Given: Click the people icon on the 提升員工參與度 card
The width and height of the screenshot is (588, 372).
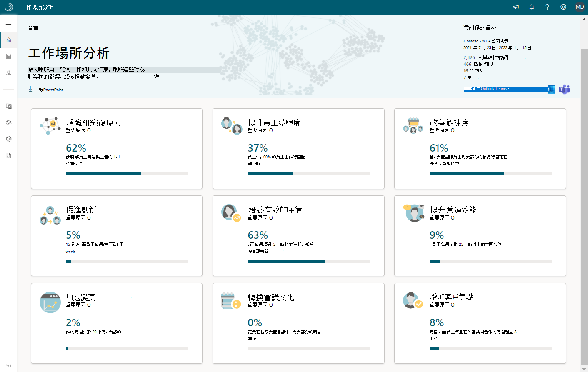Looking at the screenshot, I should click(x=232, y=125).
